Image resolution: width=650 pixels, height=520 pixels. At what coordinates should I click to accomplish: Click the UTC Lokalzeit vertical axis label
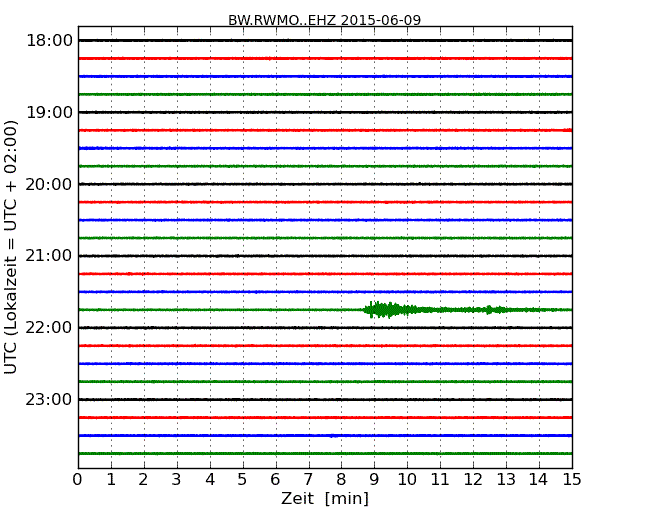coord(11,247)
